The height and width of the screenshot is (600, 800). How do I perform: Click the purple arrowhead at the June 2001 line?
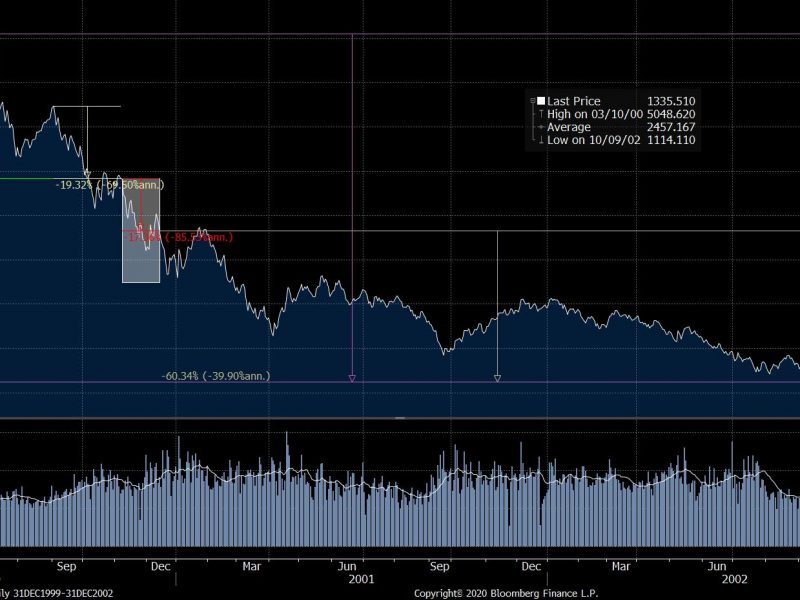tap(352, 378)
